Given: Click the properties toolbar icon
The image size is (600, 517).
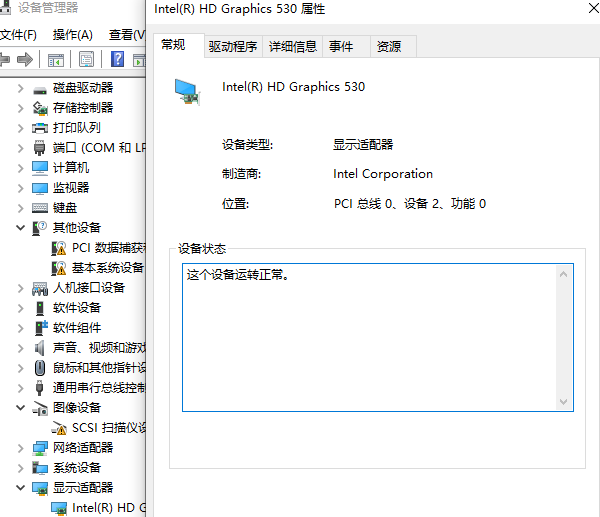Looking at the screenshot, I should coord(86,59).
